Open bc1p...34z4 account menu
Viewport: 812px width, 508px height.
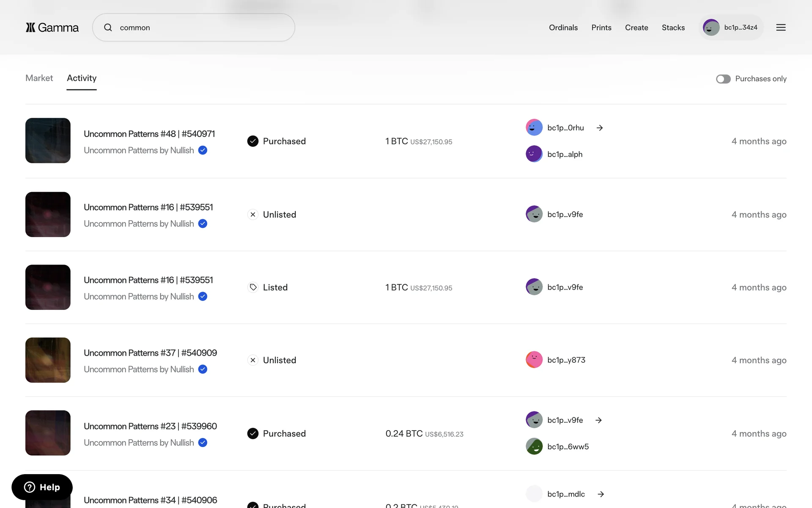tap(731, 28)
